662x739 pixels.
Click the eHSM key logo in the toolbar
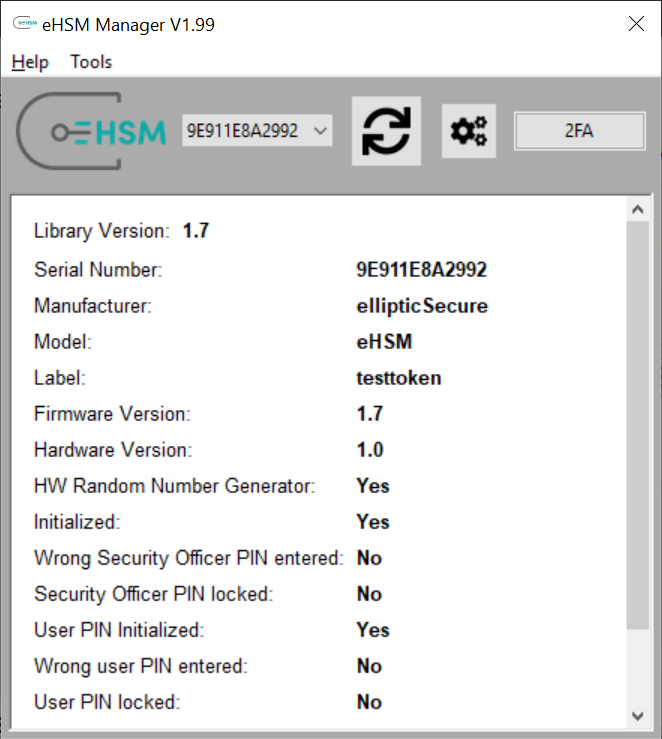91,131
